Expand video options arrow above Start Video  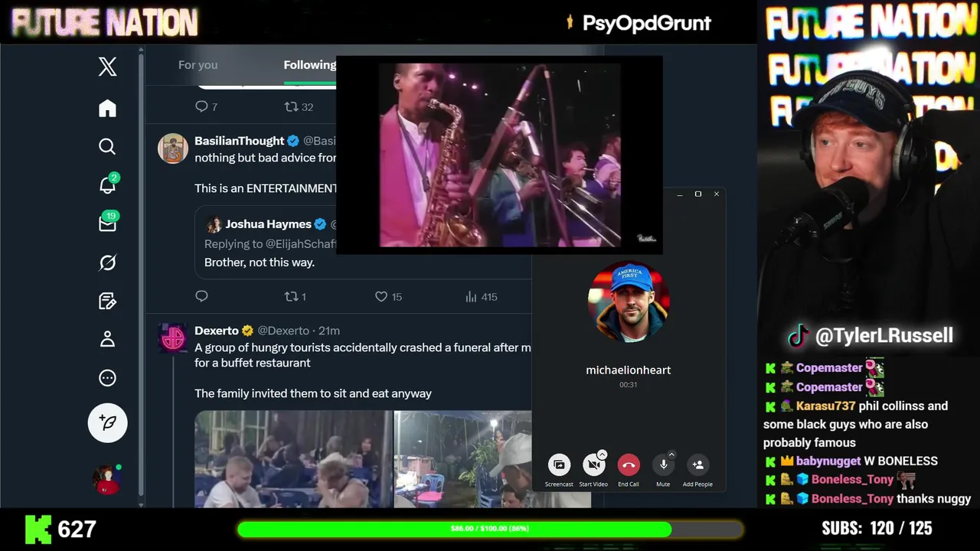tap(602, 455)
